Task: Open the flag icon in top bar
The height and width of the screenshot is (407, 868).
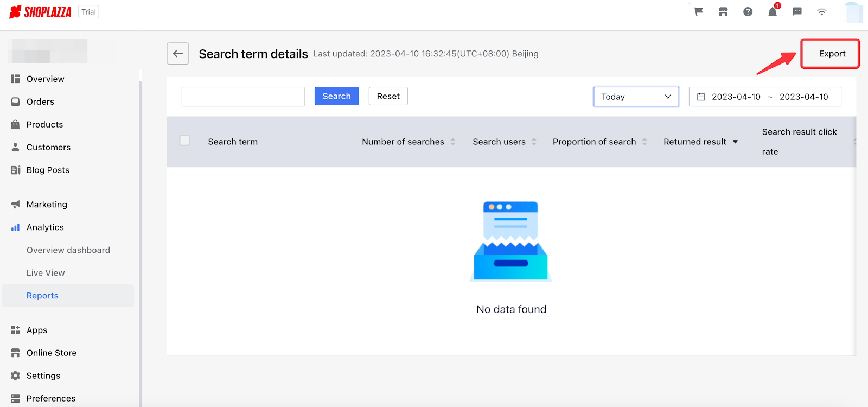Action: (x=699, y=12)
